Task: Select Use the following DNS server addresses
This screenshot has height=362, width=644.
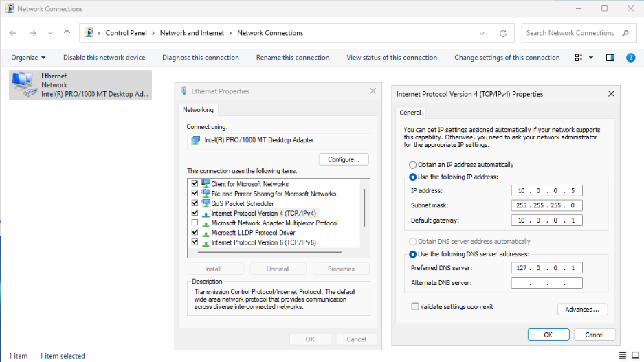Action: [413, 254]
